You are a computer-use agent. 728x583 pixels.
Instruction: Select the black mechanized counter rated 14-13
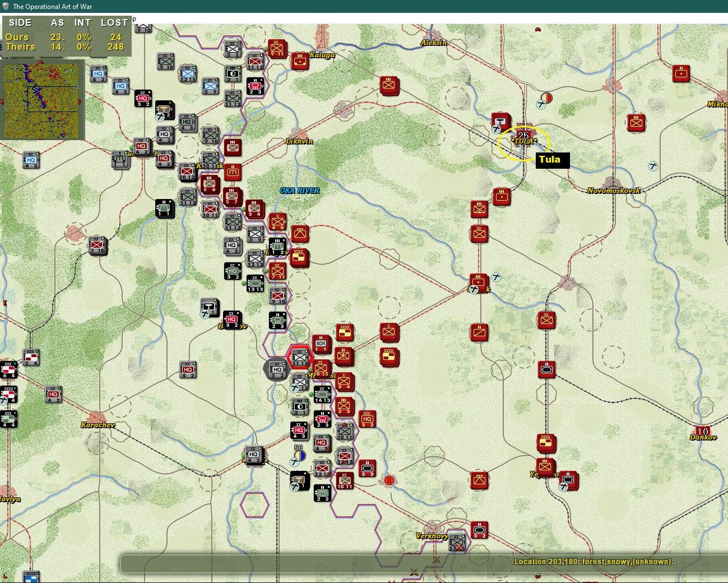point(322,394)
